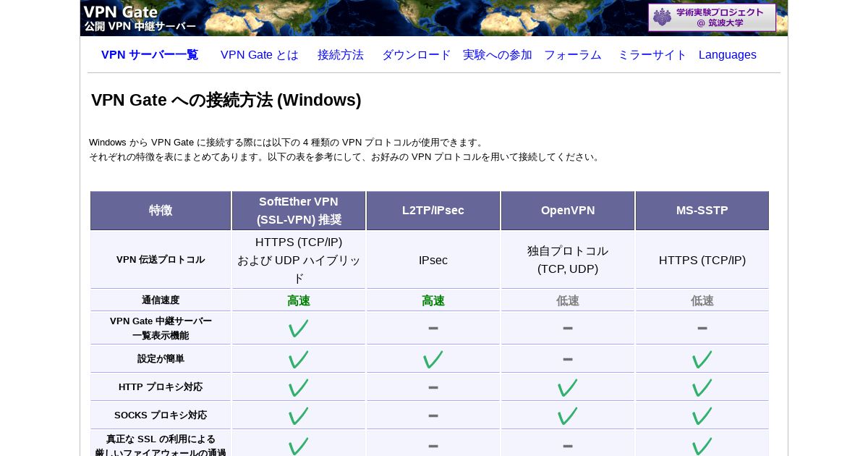
Task: Click the SoftEther VPN (SSL-VPN) 推奨 header
Action: click(299, 211)
